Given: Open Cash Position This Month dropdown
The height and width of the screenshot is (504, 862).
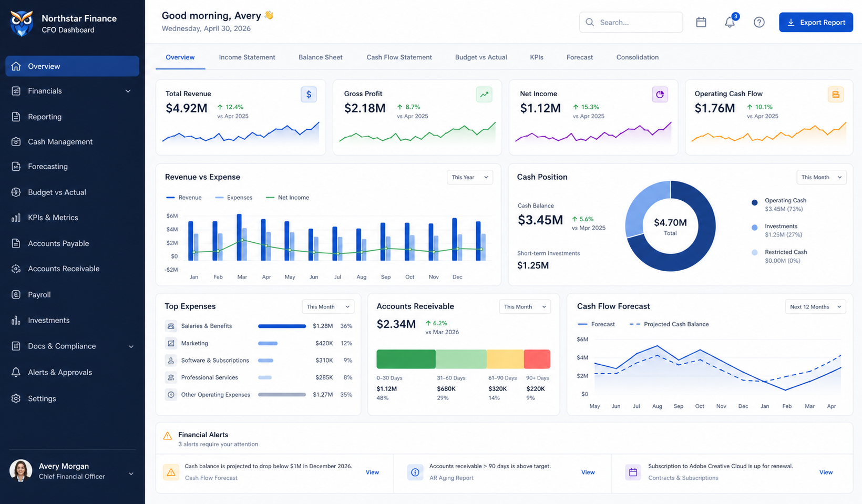Looking at the screenshot, I should pyautogui.click(x=822, y=177).
